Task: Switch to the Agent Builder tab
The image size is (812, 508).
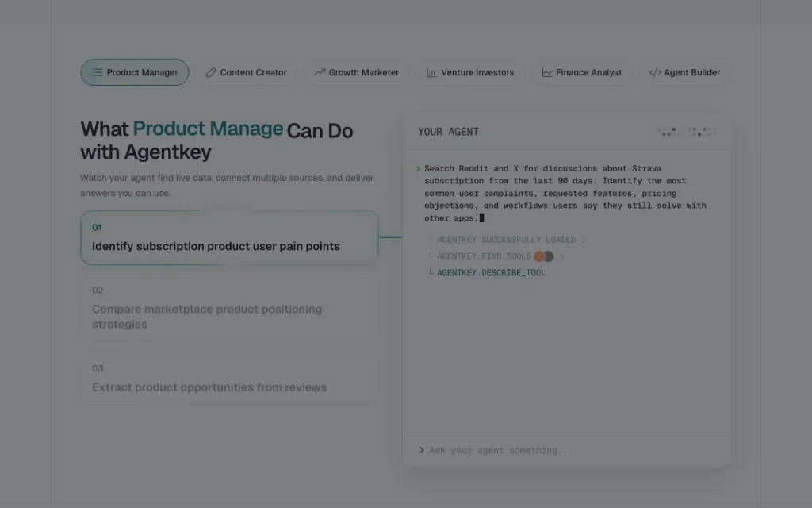Action: coord(684,72)
